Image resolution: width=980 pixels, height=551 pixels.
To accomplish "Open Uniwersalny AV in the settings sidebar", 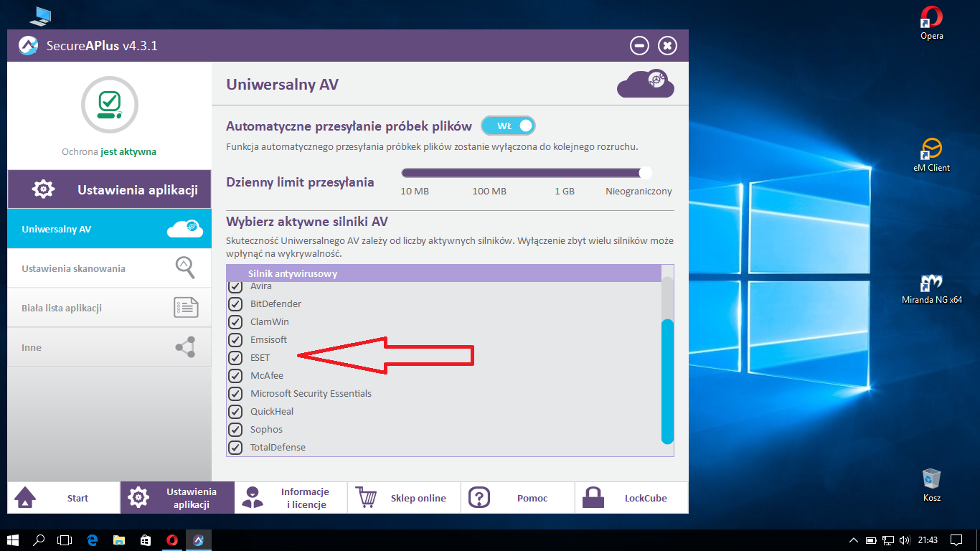I will 109,230.
